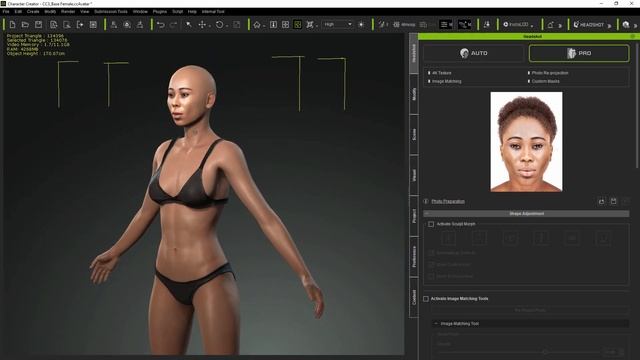
Task: Click the fourth file toolbar icon
Action: (x=53, y=25)
